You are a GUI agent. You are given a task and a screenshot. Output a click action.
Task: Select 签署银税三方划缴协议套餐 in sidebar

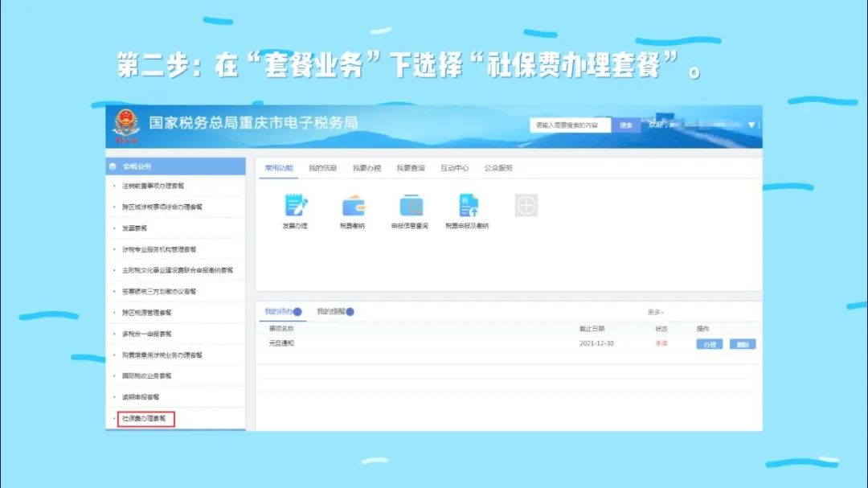coord(159,291)
